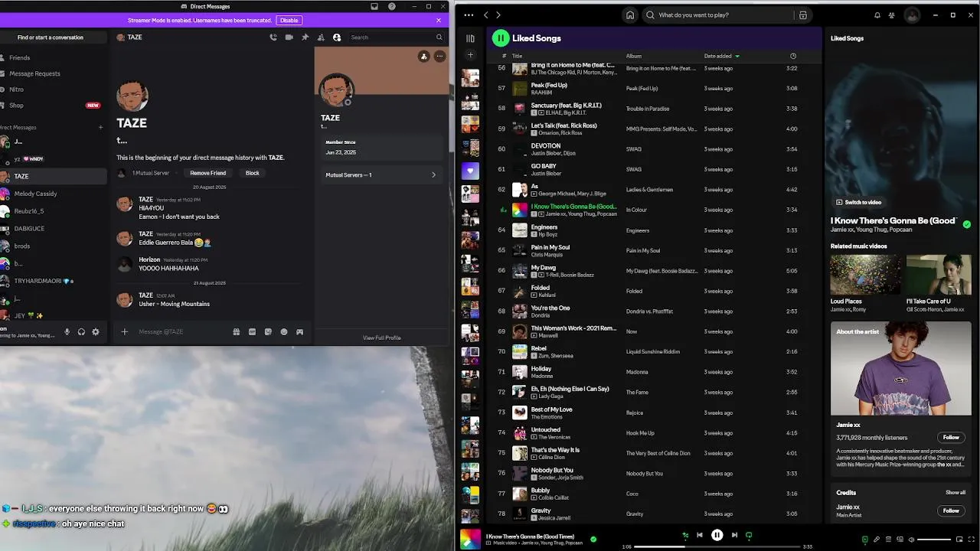
Task: Open brods direct message
Action: pyautogui.click(x=22, y=246)
